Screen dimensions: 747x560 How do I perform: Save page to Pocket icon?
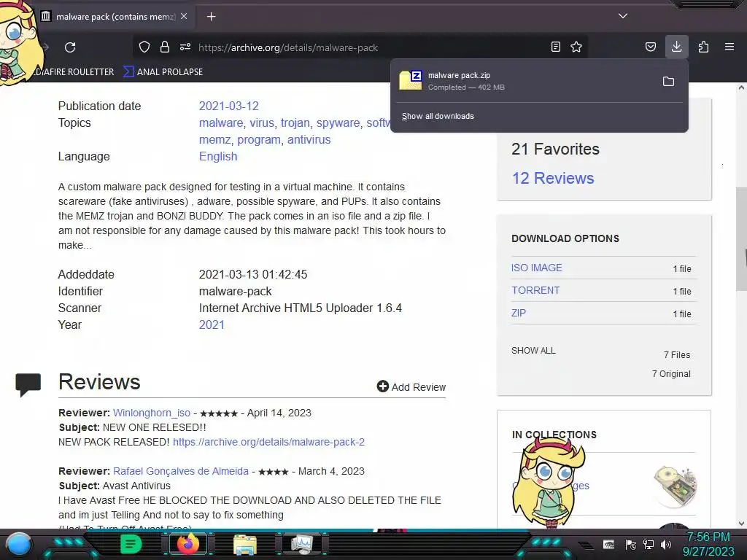(650, 47)
